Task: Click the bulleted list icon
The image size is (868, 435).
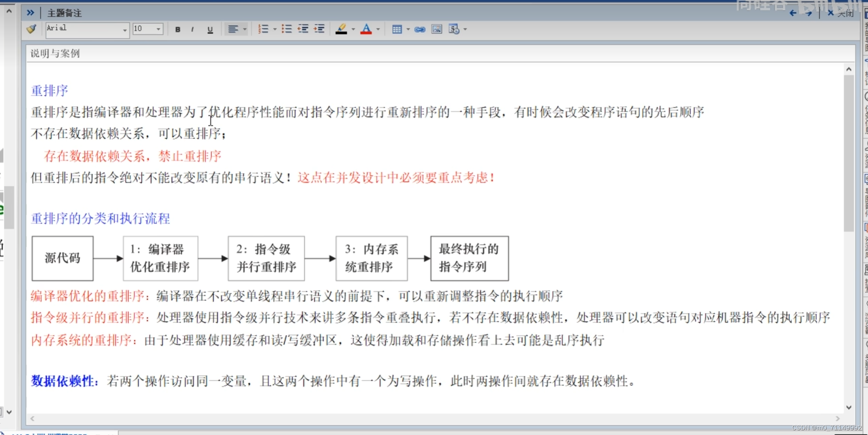Action: coord(286,29)
